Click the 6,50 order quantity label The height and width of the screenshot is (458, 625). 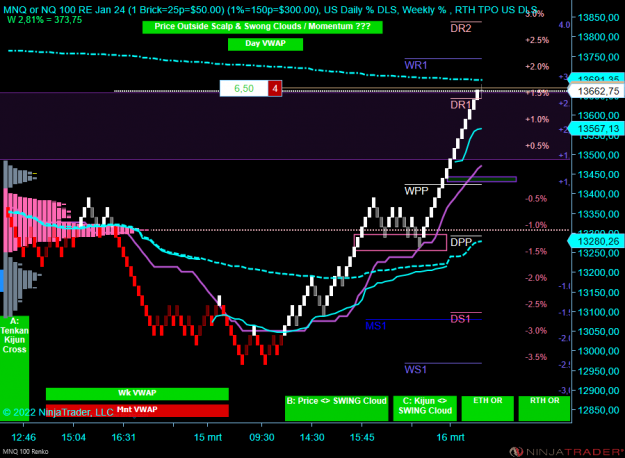click(x=244, y=88)
